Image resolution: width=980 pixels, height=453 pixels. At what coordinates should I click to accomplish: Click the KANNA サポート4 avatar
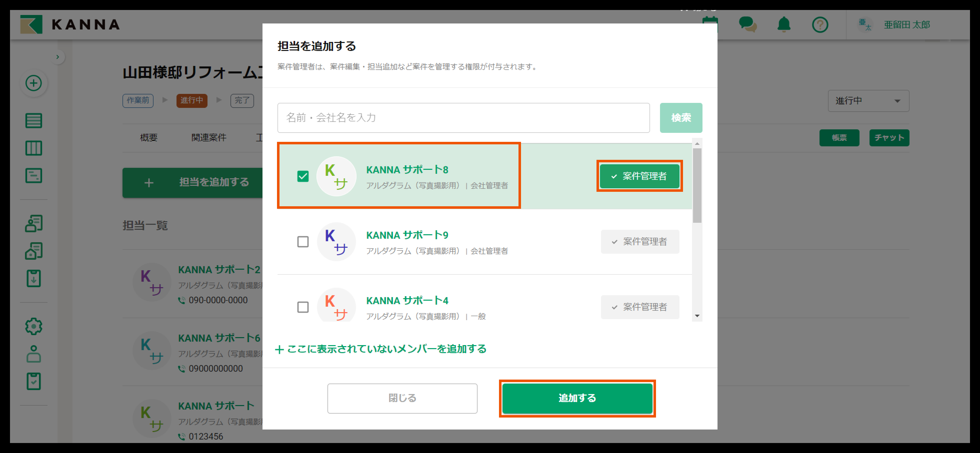click(336, 305)
